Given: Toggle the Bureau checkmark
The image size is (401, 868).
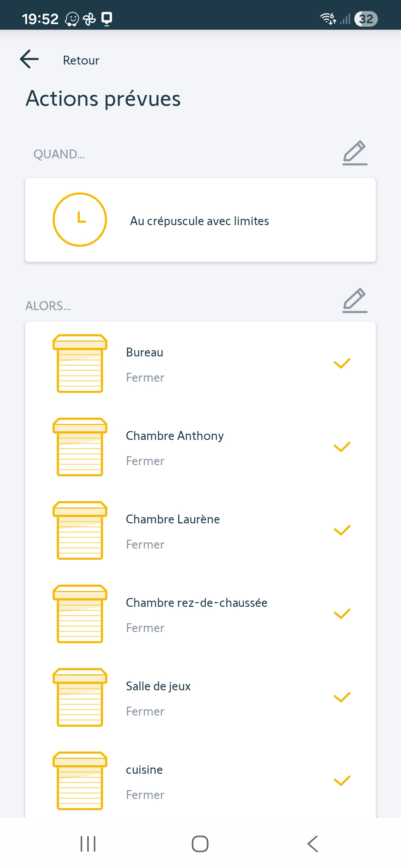Looking at the screenshot, I should tap(342, 364).
